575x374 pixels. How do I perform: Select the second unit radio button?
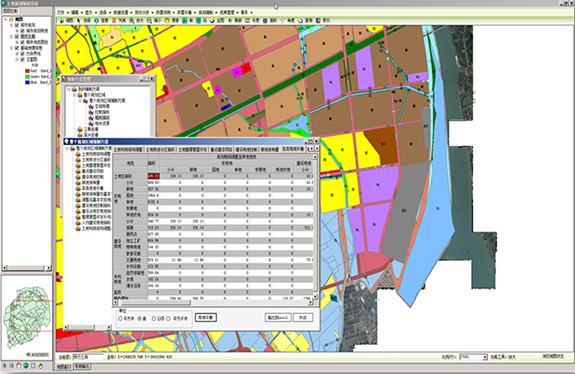[x=140, y=319]
